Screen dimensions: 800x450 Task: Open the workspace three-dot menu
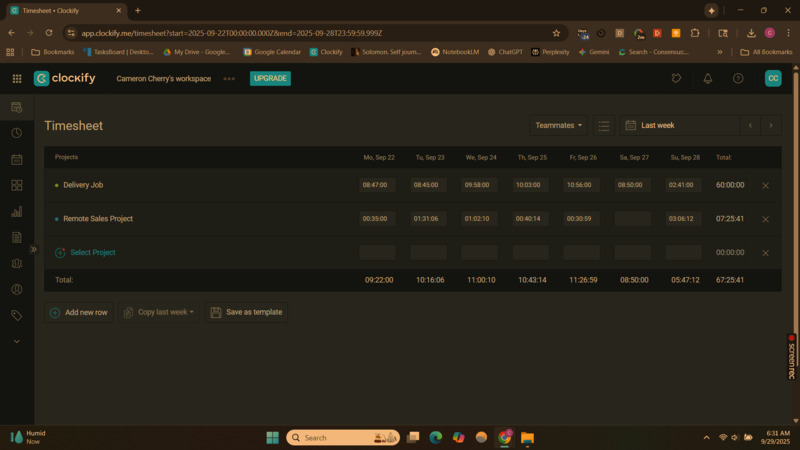229,78
